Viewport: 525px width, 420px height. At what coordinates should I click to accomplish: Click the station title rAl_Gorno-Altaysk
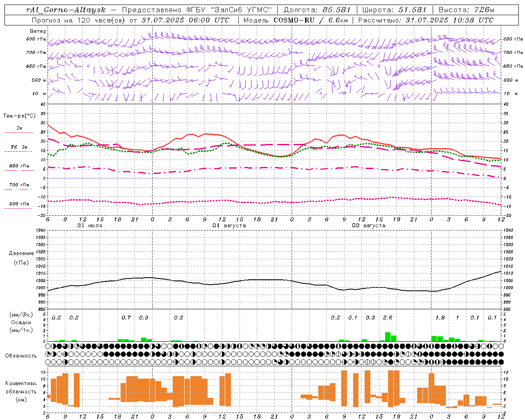(x=66, y=10)
